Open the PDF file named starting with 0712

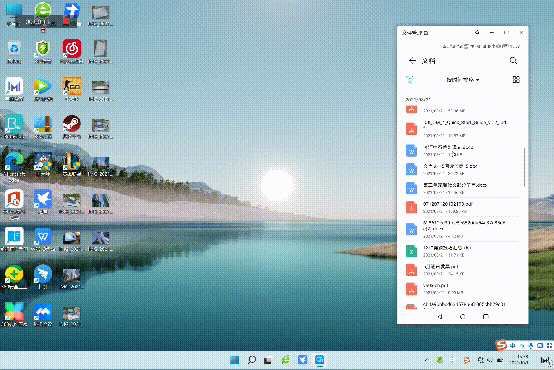[x=463, y=207]
